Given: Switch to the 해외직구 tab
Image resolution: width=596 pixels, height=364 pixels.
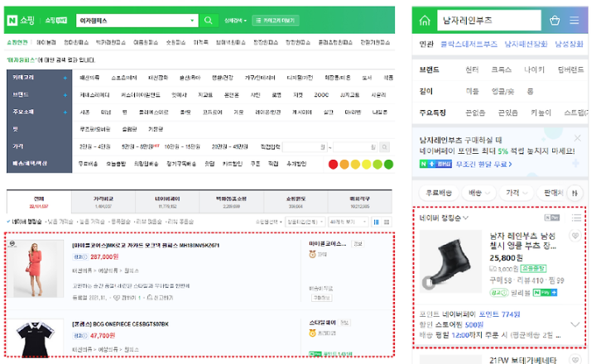Looking at the screenshot, I should click(x=359, y=202).
